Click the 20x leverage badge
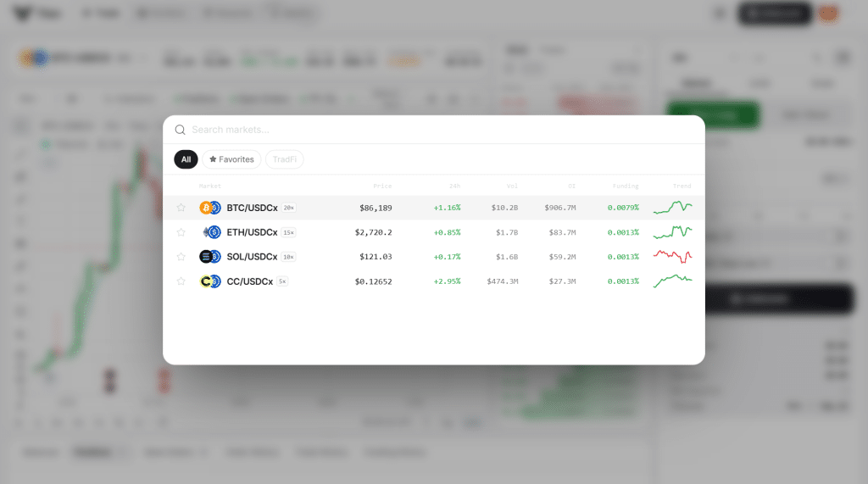Image resolution: width=868 pixels, height=484 pixels. click(288, 208)
